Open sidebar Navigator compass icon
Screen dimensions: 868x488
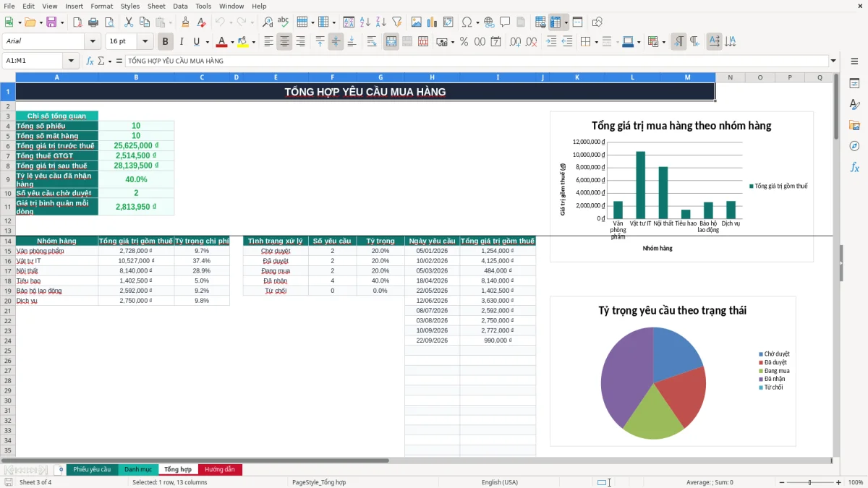(x=854, y=146)
